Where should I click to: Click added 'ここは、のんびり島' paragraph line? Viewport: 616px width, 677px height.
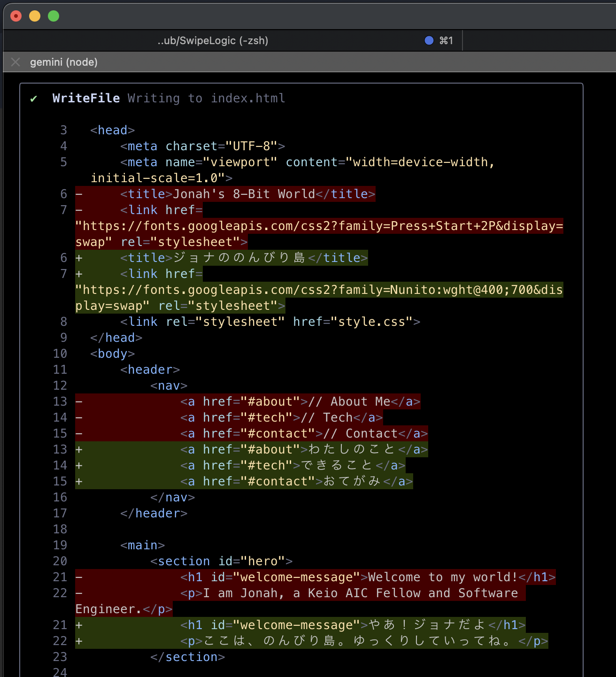tap(364, 641)
